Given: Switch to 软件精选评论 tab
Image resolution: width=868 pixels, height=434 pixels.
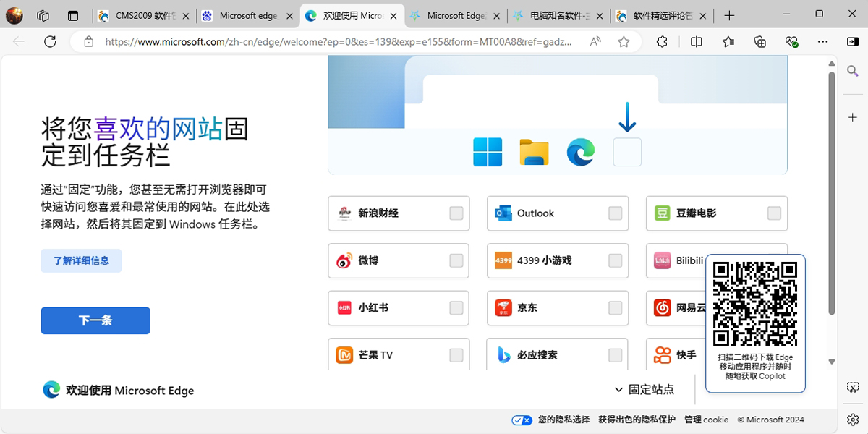Looking at the screenshot, I should click(663, 15).
